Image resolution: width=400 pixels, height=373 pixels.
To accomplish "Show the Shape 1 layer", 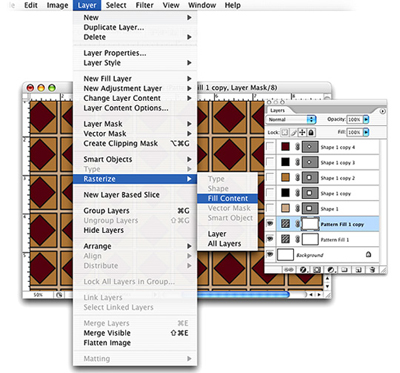I will tap(270, 209).
